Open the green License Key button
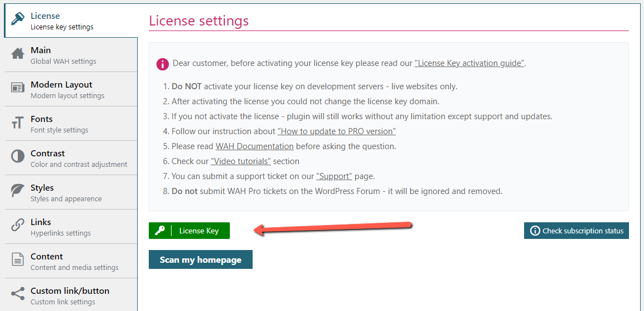Viewport: 644px width, 311px height. click(189, 231)
